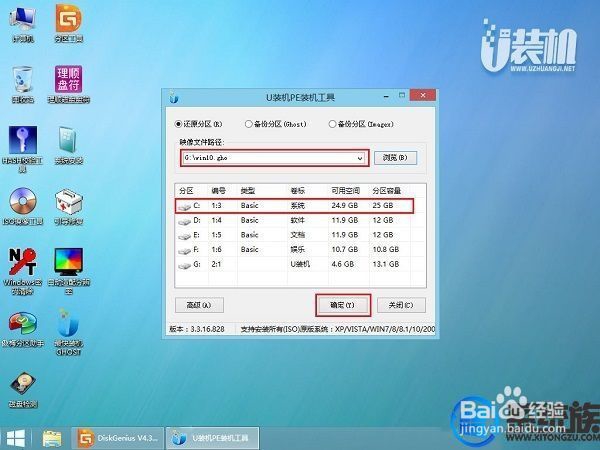Minimize the U装机PE tool window
This screenshot has width=600, height=450.
coord(387,96)
